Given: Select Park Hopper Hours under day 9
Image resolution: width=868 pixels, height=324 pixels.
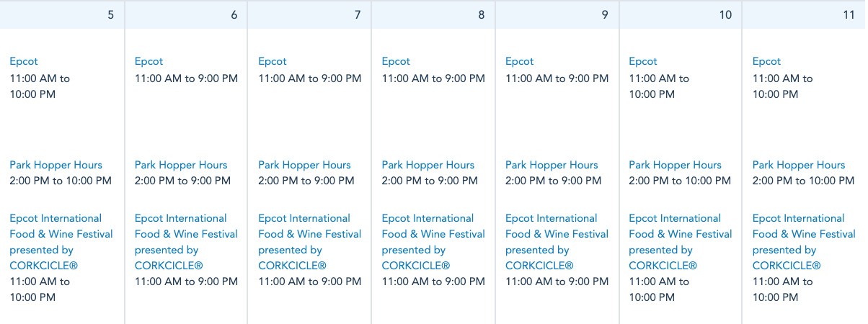Looking at the screenshot, I should pos(552,166).
